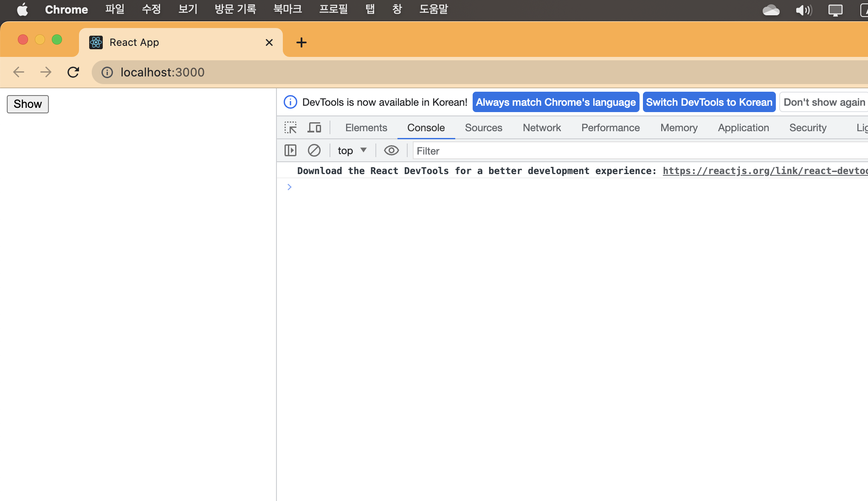The image size is (868, 501).
Task: Click the console Filter input field
Action: coord(637,151)
